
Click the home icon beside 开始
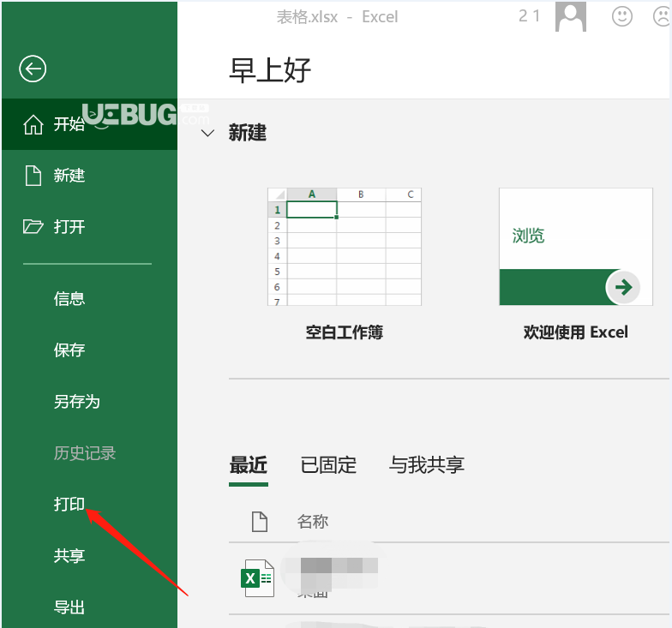33,125
